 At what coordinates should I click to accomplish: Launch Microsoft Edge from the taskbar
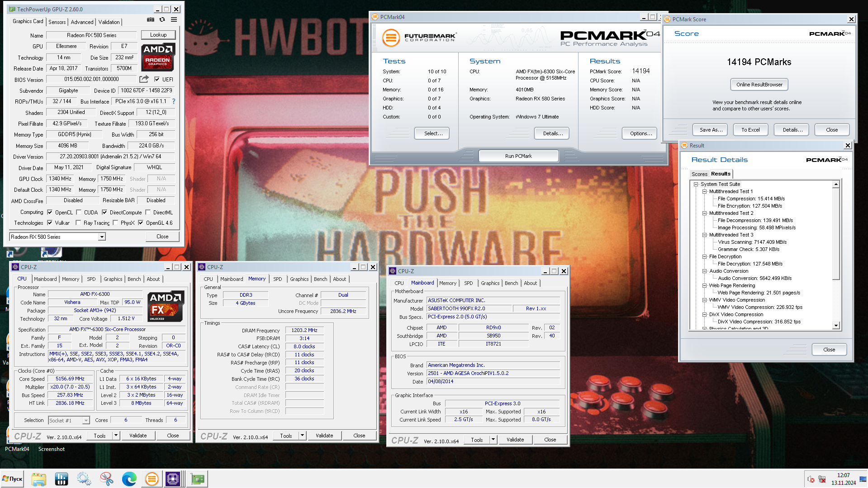[x=129, y=479]
